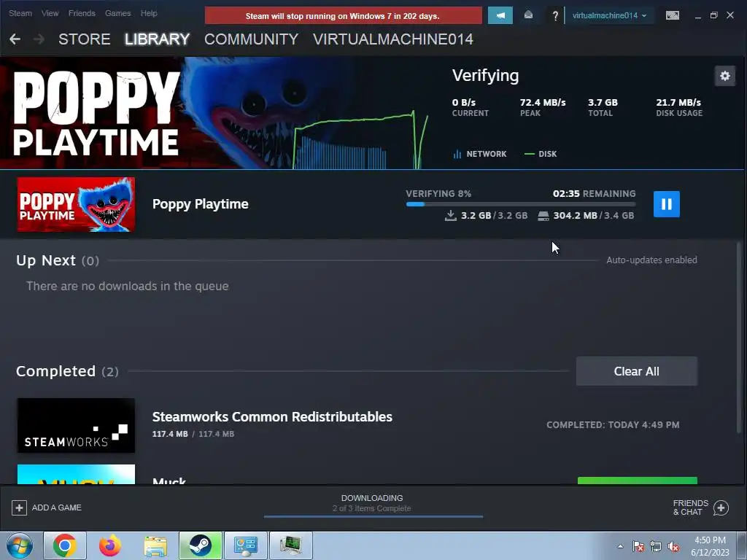Open Windows Explorer from taskbar

pyautogui.click(x=155, y=545)
